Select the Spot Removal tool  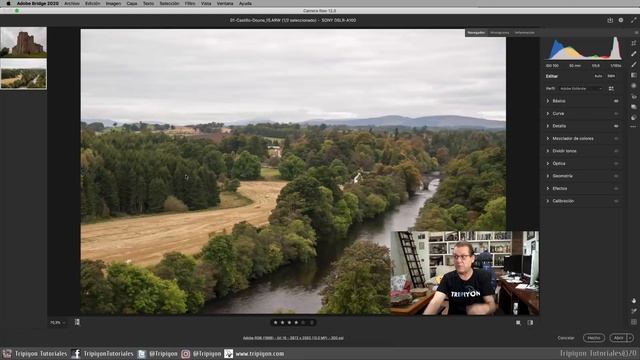pyautogui.click(x=633, y=53)
